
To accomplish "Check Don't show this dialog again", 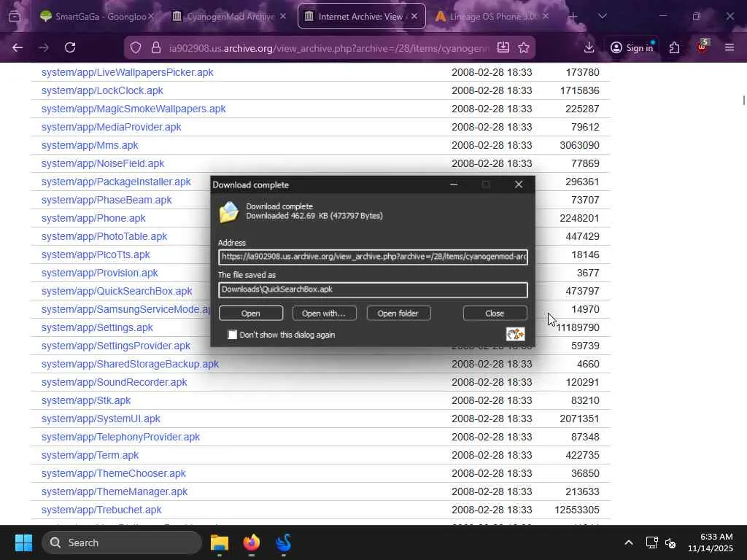I will pos(232,335).
